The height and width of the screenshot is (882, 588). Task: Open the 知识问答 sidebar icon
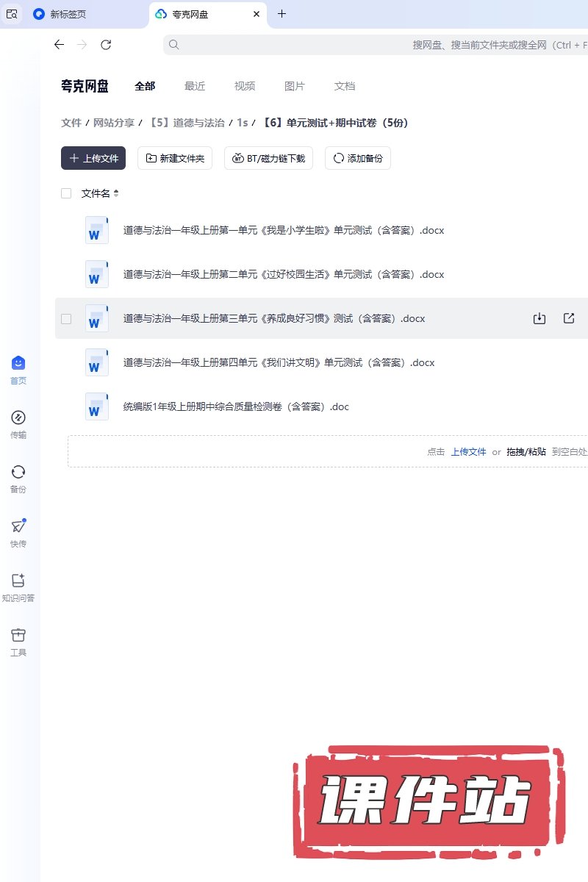click(18, 581)
